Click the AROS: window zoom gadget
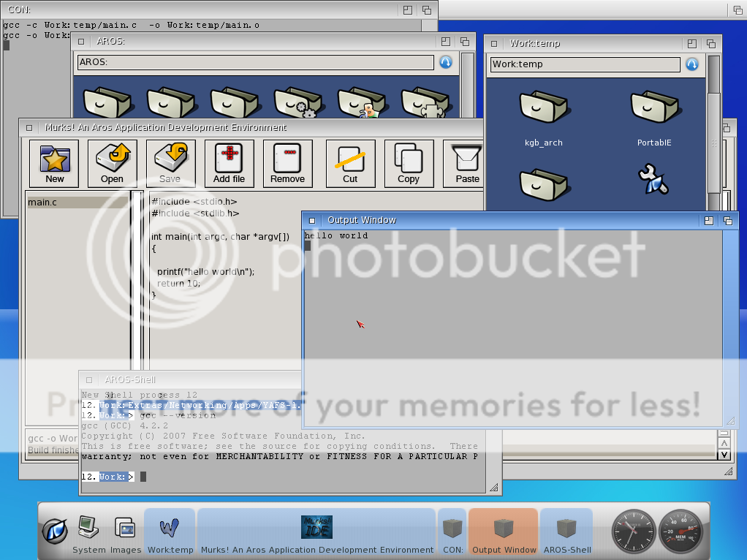 445,42
